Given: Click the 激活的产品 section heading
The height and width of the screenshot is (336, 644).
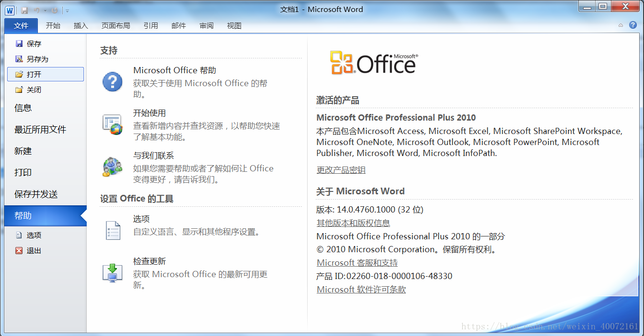Looking at the screenshot, I should [x=338, y=101].
